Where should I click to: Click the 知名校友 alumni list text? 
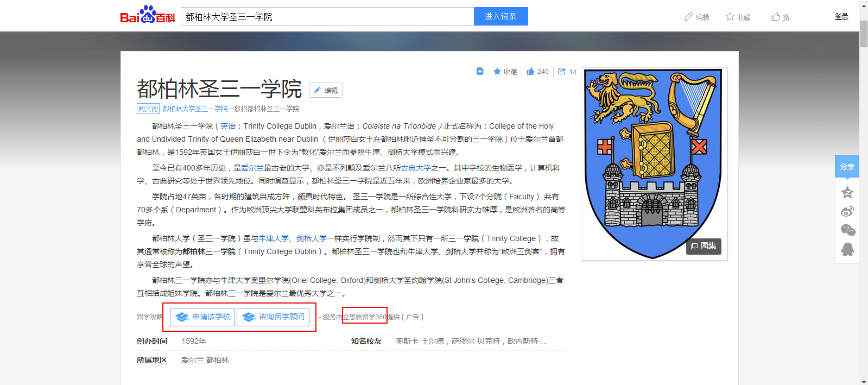pyautogui.click(x=471, y=341)
